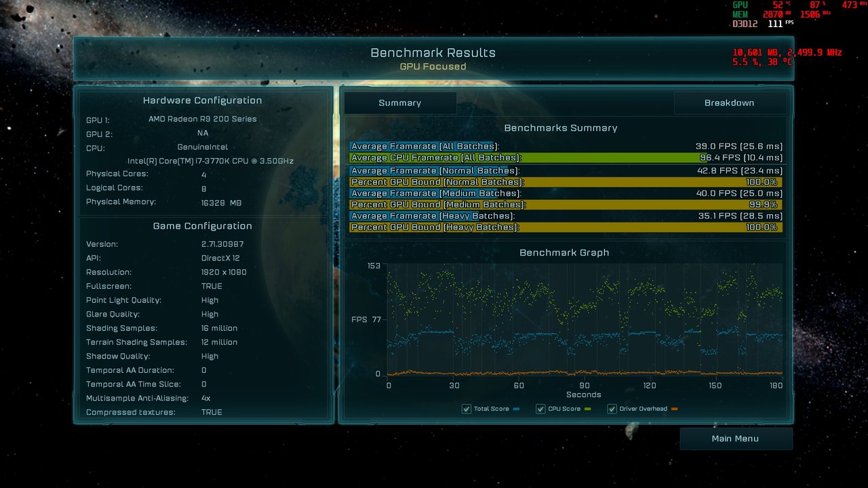Disable the Driver Overhead series
Image resolution: width=868 pixels, height=488 pixels.
pos(612,409)
